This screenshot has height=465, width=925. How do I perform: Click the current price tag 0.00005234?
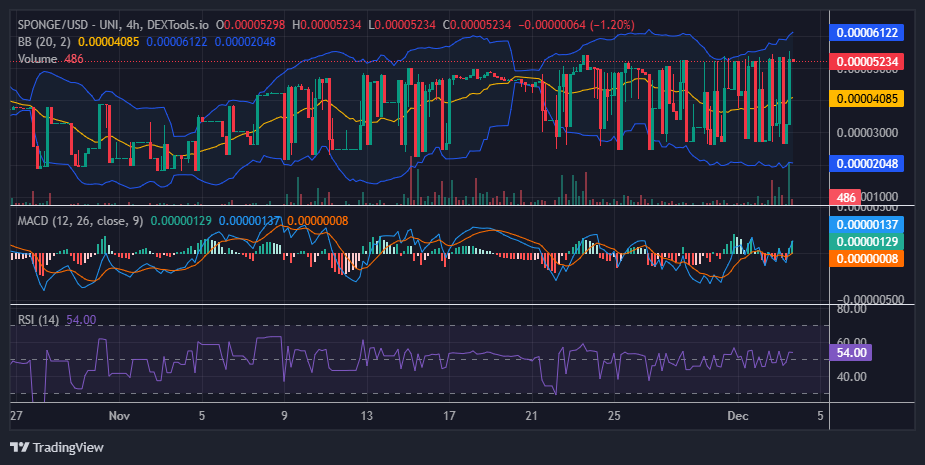click(867, 61)
